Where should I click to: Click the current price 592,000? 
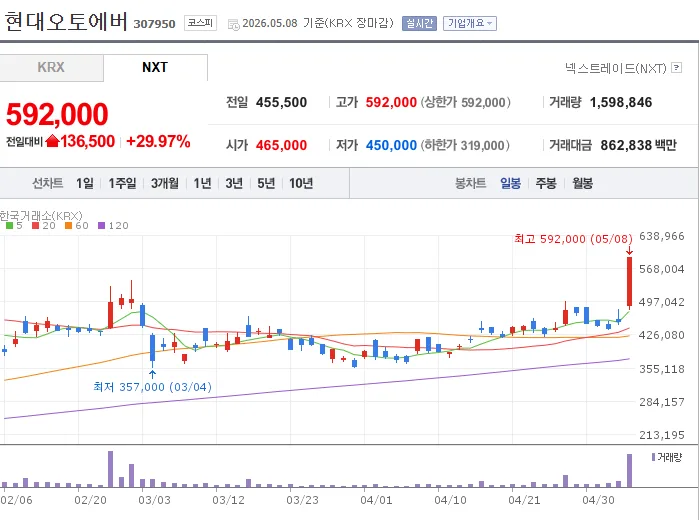[57, 114]
